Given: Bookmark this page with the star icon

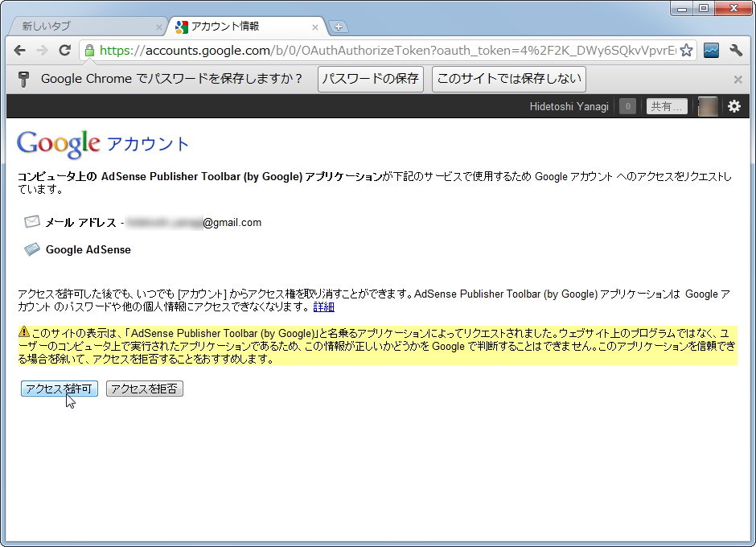Looking at the screenshot, I should [x=686, y=50].
